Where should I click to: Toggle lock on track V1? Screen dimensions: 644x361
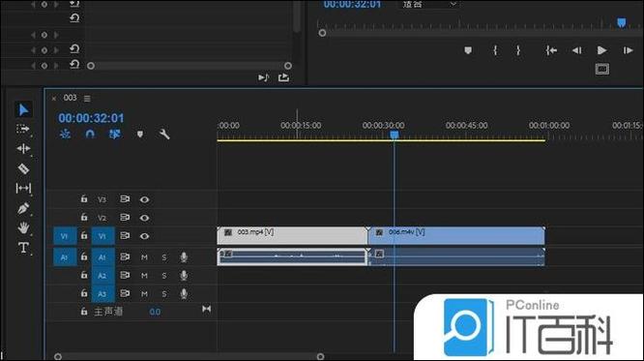click(84, 235)
